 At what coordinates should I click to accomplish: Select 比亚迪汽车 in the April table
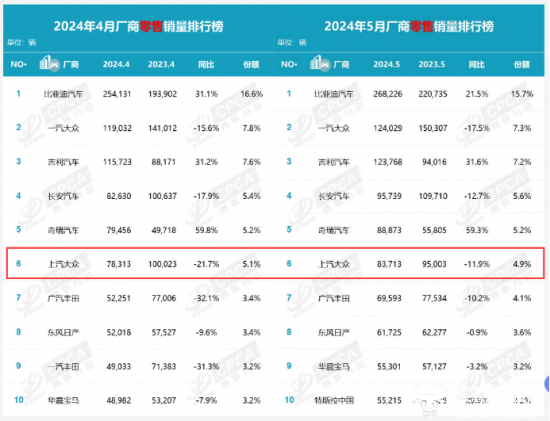coord(63,94)
